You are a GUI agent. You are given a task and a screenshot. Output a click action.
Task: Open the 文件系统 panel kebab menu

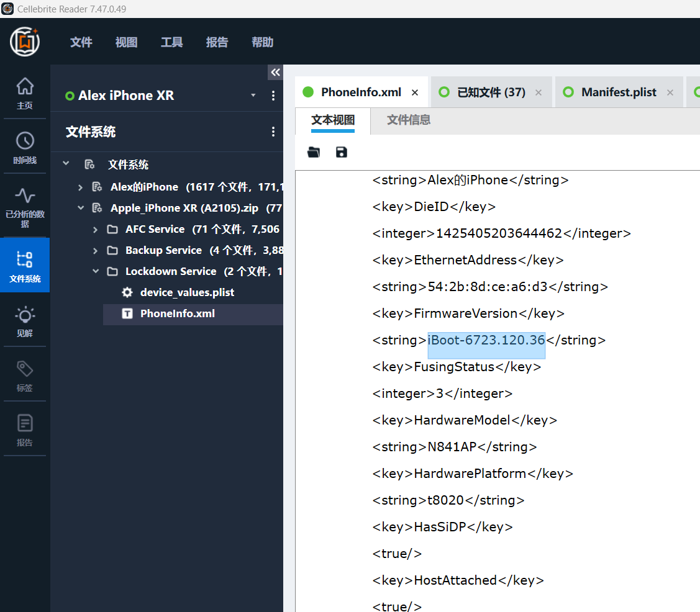click(273, 132)
